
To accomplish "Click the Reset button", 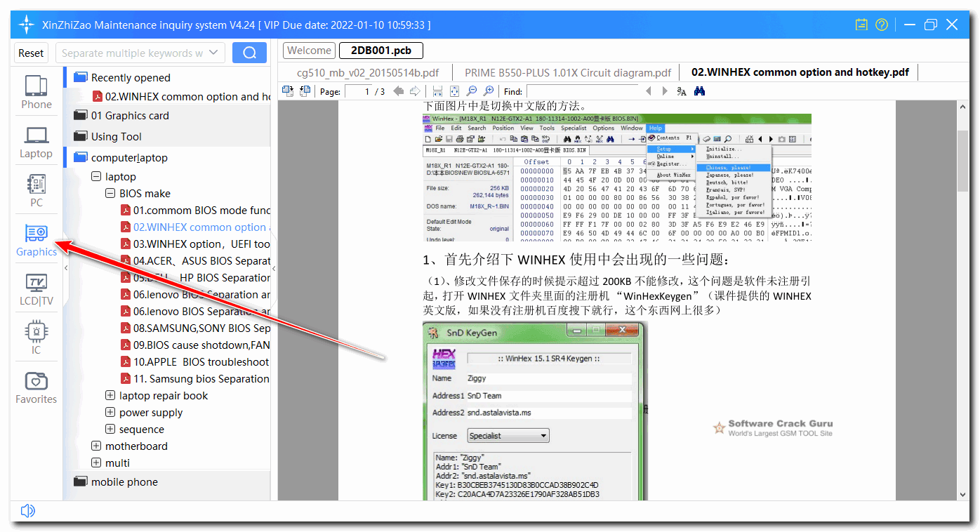I will 30,53.
